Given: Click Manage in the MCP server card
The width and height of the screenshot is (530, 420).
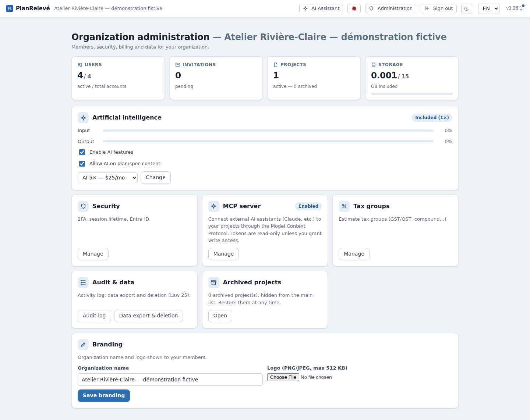Looking at the screenshot, I should click(x=223, y=254).
